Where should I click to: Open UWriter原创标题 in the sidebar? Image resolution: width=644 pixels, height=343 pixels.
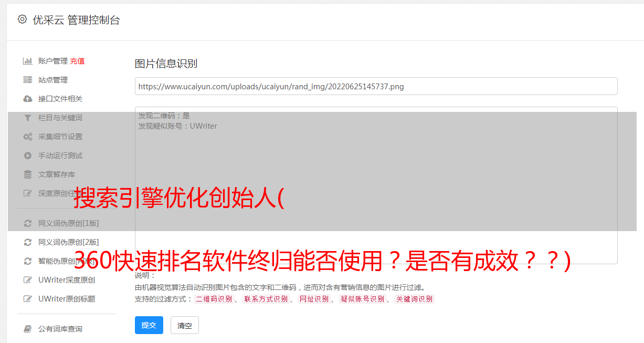(x=67, y=299)
